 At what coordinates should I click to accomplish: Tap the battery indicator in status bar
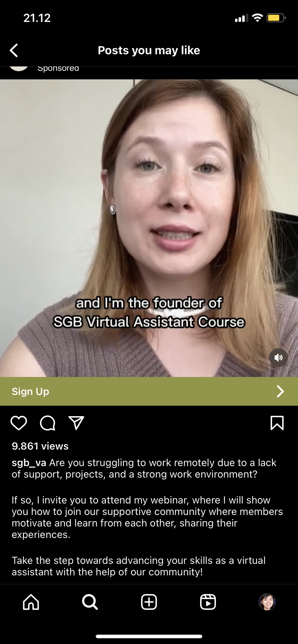pos(276,18)
